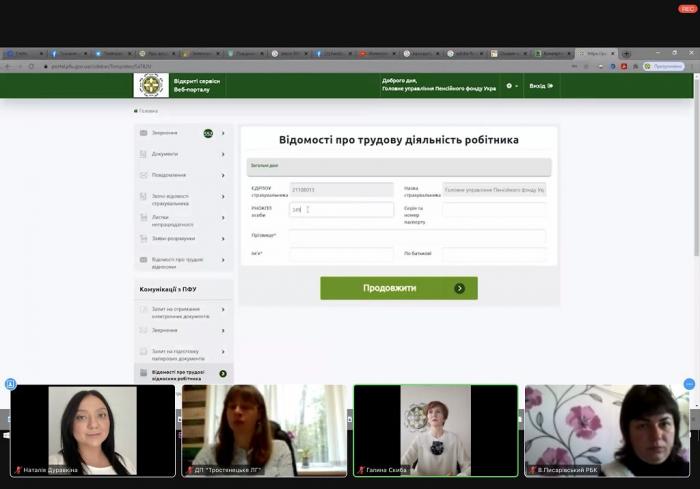Image resolution: width=700 pixels, height=489 pixels.
Task: Click the Серія та номер паспорту field
Action: tap(494, 210)
